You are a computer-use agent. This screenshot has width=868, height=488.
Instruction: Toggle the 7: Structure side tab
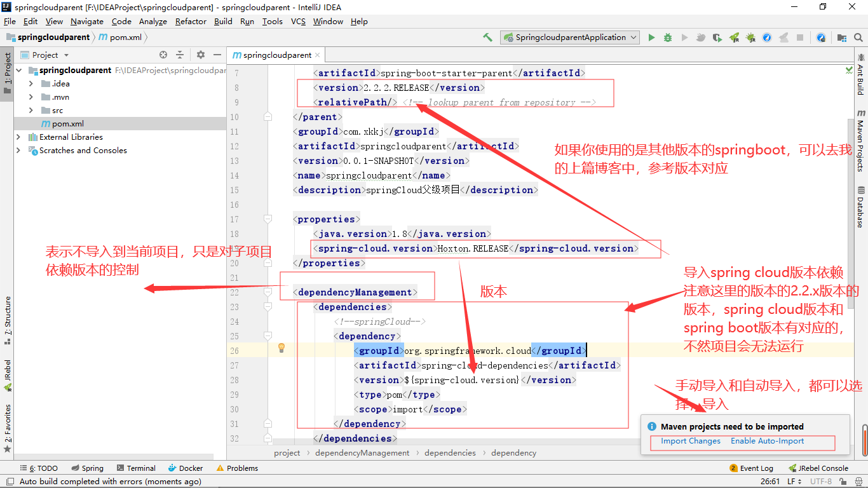pyautogui.click(x=7, y=321)
